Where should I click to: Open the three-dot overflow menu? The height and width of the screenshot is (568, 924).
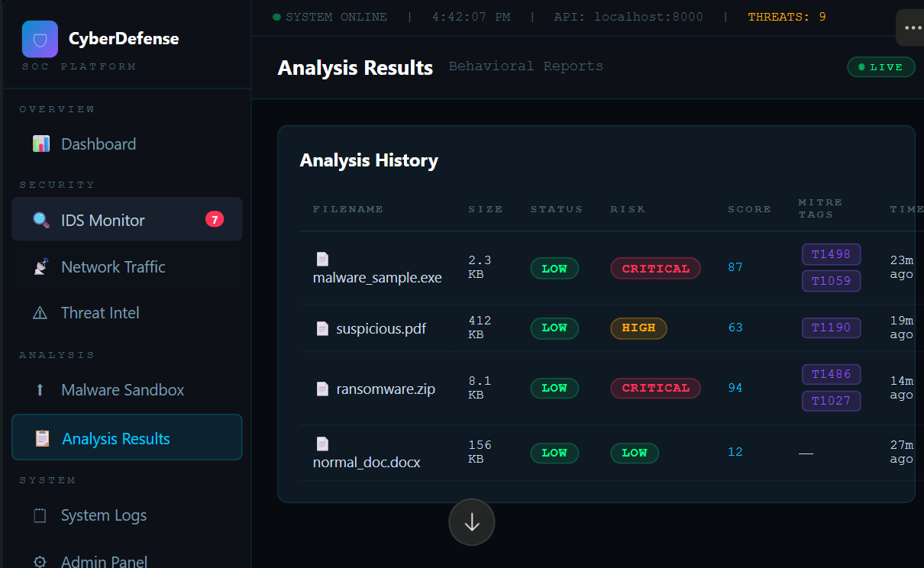pos(911,27)
